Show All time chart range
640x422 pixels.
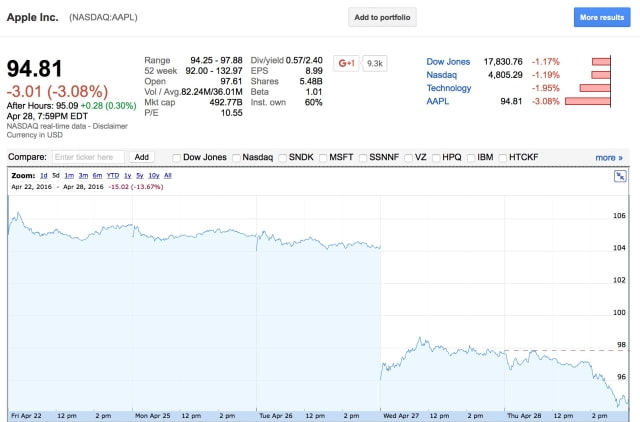click(x=168, y=175)
